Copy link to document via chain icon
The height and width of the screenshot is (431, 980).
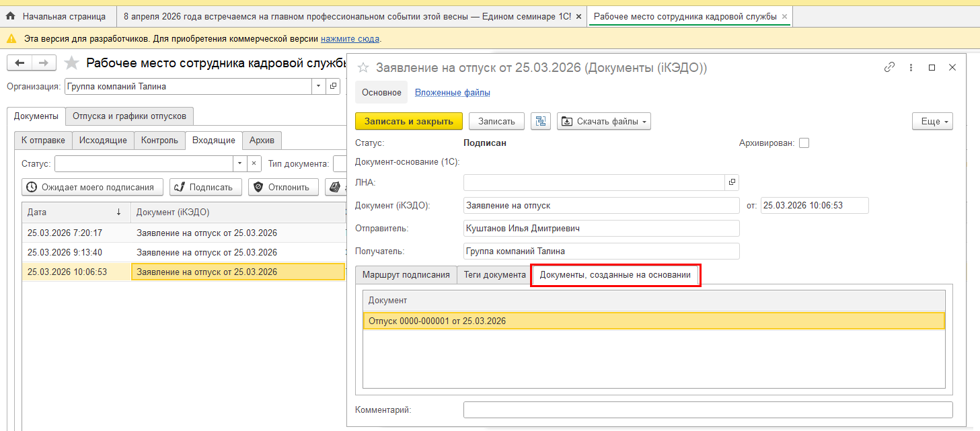click(x=889, y=67)
